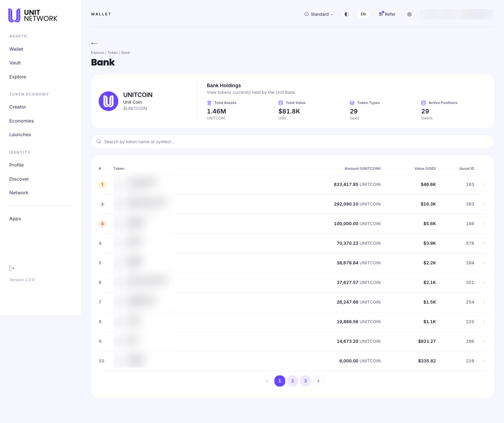Select value $335.82 cell
Viewport: 504px width, 423px height.
click(x=427, y=361)
